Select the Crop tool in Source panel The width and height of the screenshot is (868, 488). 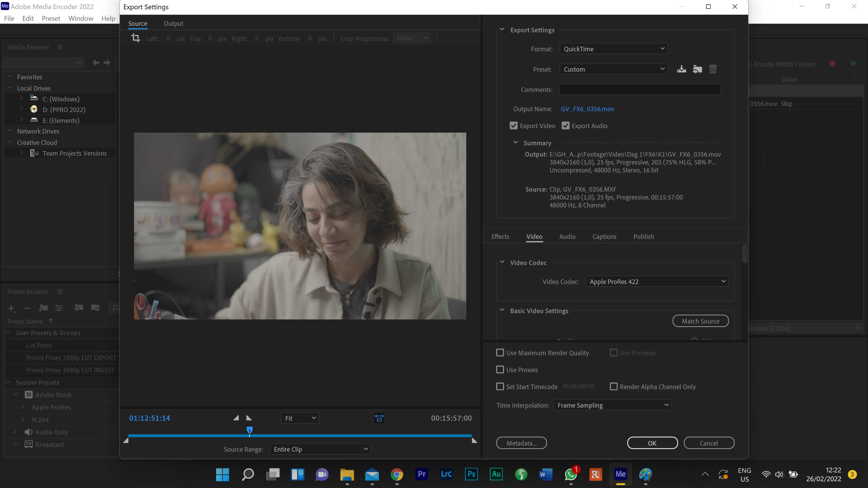point(136,38)
